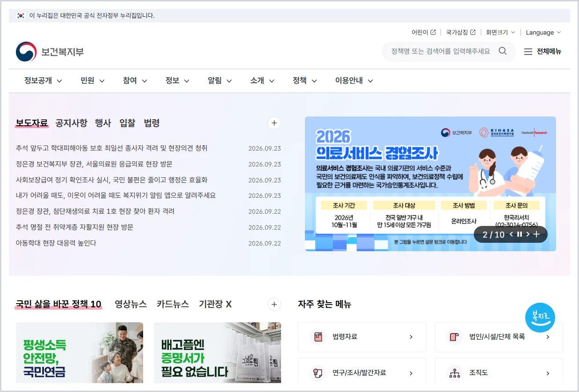Click the 조직도 icon
The height and width of the screenshot is (392, 579).
pos(455,373)
